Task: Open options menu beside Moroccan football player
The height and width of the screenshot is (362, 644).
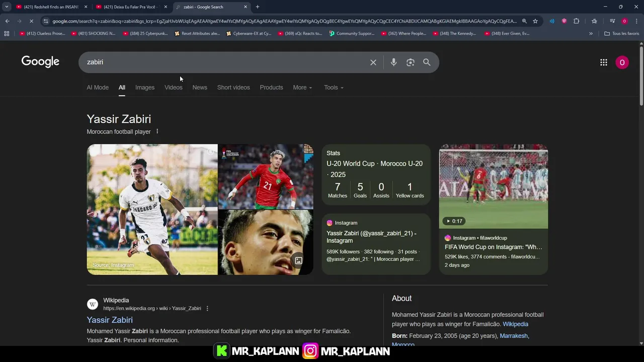Action: [157, 132]
